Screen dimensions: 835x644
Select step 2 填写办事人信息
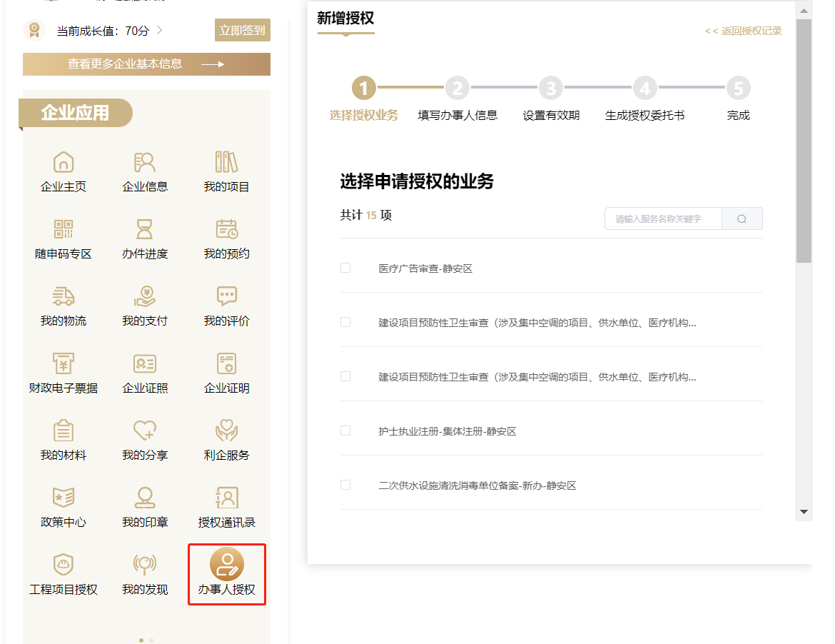pyautogui.click(x=457, y=89)
